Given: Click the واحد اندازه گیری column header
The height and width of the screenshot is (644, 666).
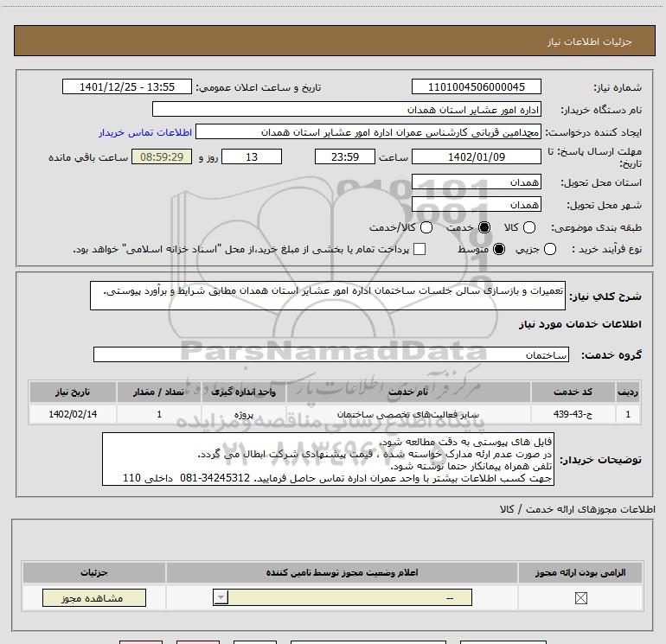Looking at the screenshot, I should [x=244, y=392].
